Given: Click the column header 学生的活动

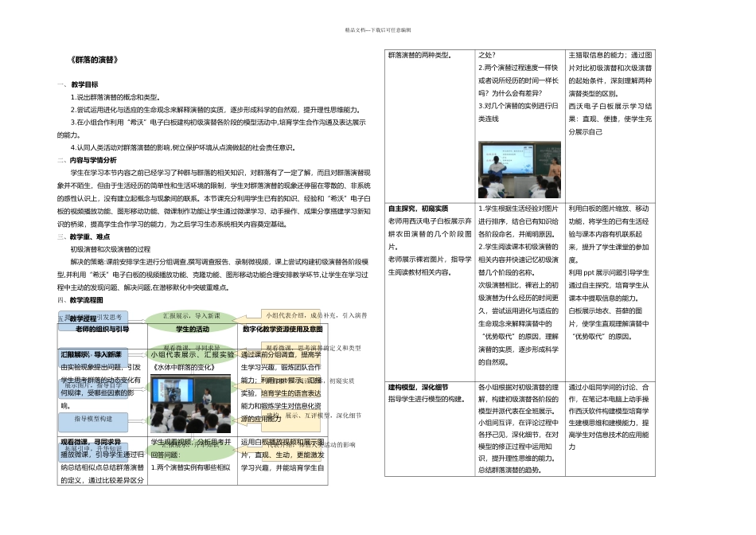Looking at the screenshot, I should tap(193, 329).
